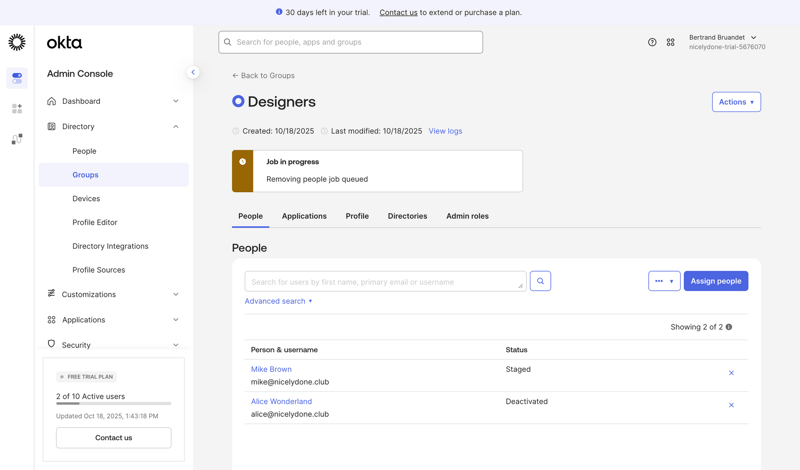This screenshot has height=470, width=800.
Task: Switch to the People tab
Action: 251,216
